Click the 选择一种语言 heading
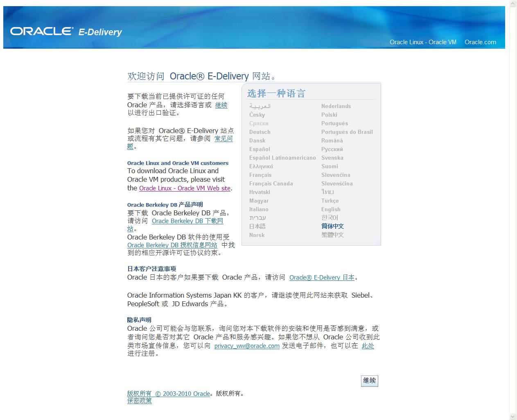This screenshot has width=517, height=420. (276, 93)
